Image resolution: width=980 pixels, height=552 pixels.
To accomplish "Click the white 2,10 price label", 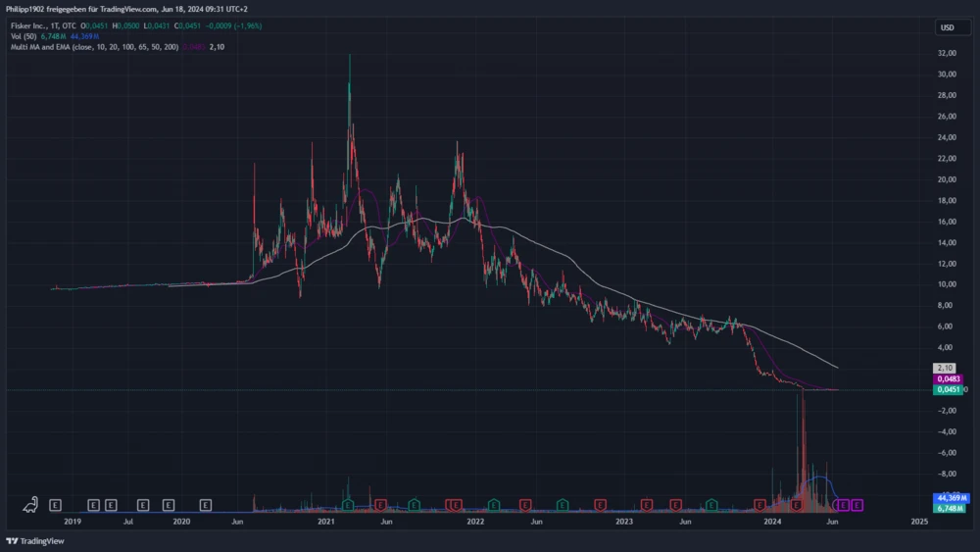I will click(x=947, y=368).
